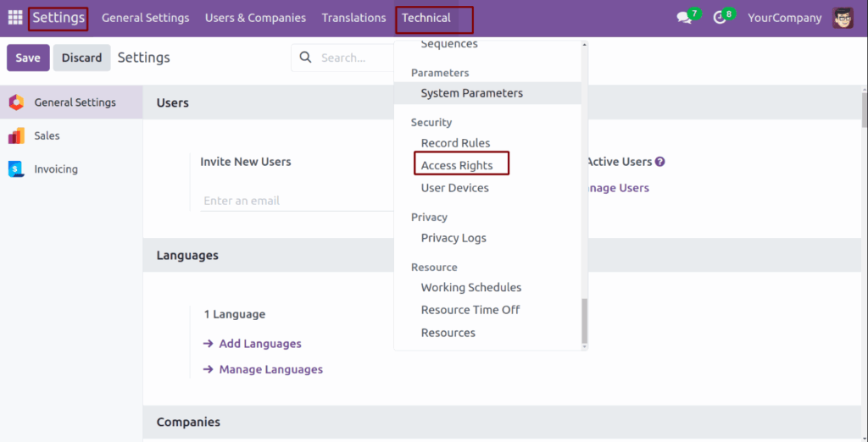Click the search magnifier icon
The image size is (868, 442).
[x=305, y=58]
